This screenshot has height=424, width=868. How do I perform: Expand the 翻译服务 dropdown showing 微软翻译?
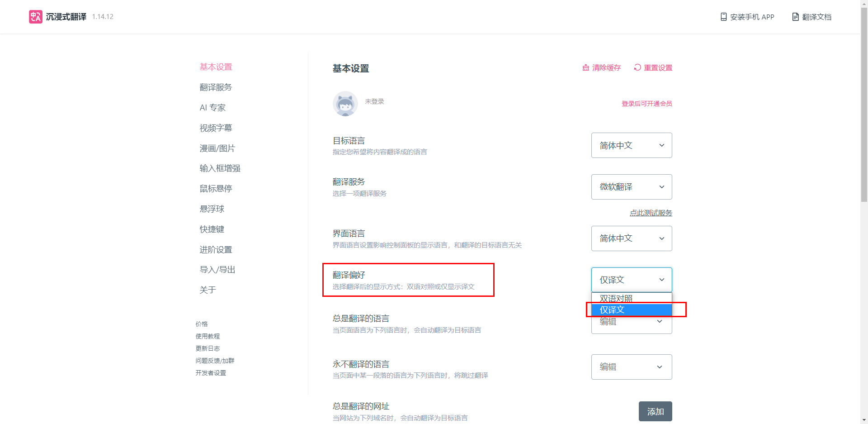[x=631, y=187]
